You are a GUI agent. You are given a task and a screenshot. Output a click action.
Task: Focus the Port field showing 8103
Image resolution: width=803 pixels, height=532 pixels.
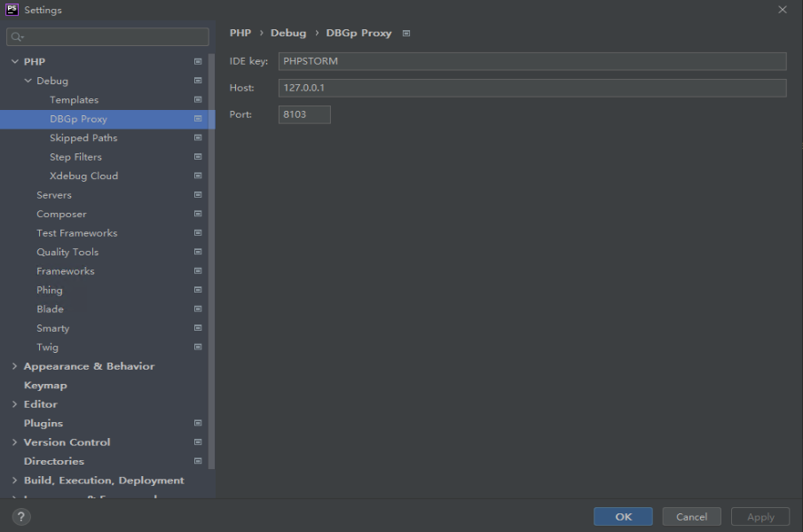pyautogui.click(x=304, y=114)
